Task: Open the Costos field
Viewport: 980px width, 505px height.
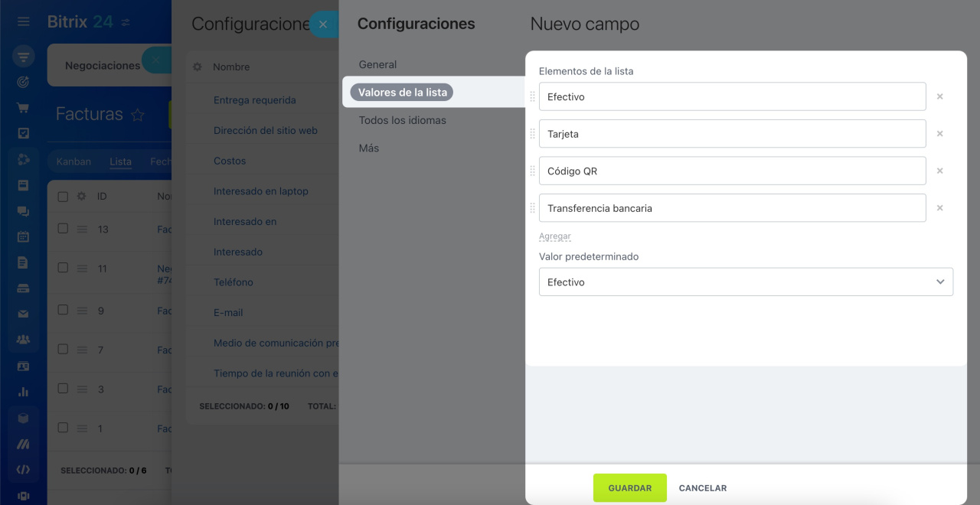Action: click(230, 161)
